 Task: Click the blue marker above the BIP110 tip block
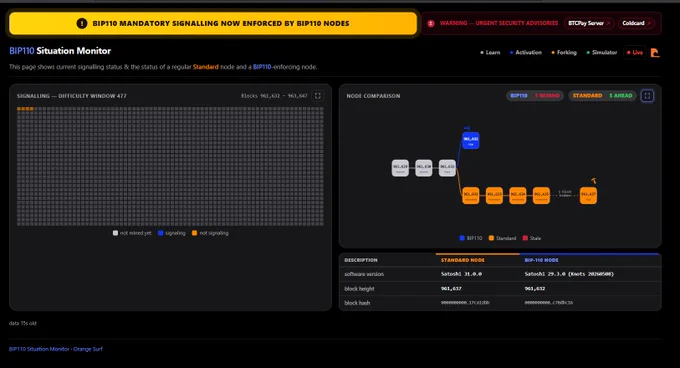coord(467,128)
